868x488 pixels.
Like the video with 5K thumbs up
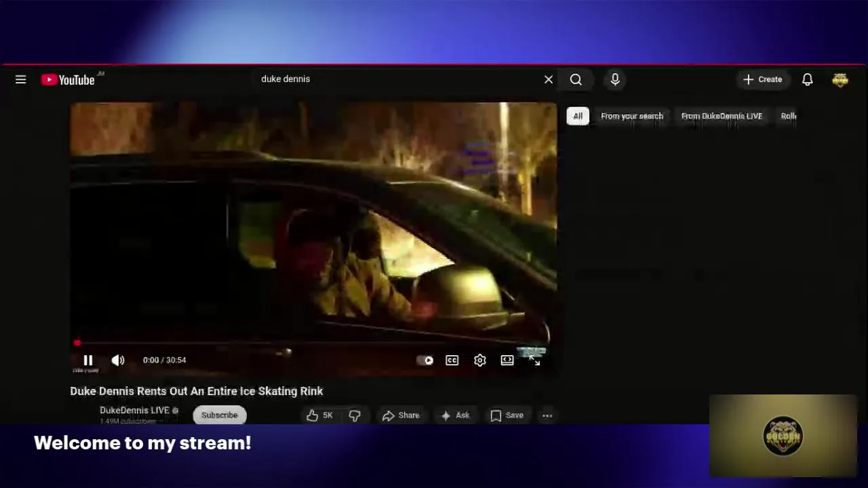tap(319, 415)
